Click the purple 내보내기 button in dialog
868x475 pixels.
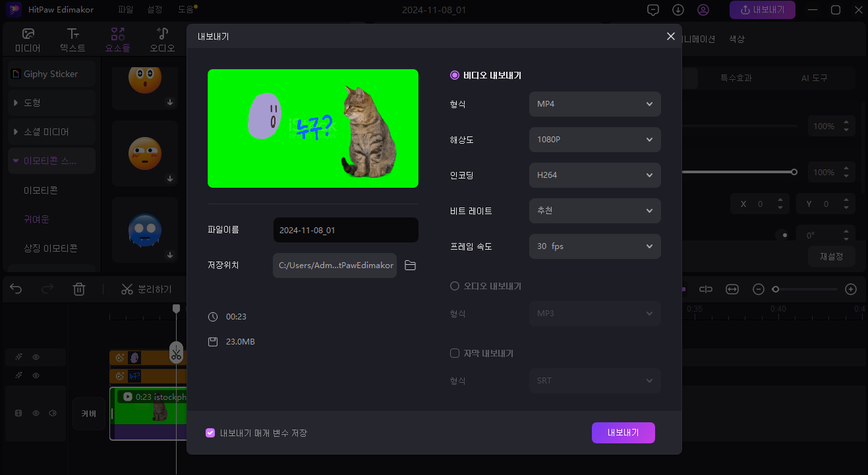tap(623, 433)
